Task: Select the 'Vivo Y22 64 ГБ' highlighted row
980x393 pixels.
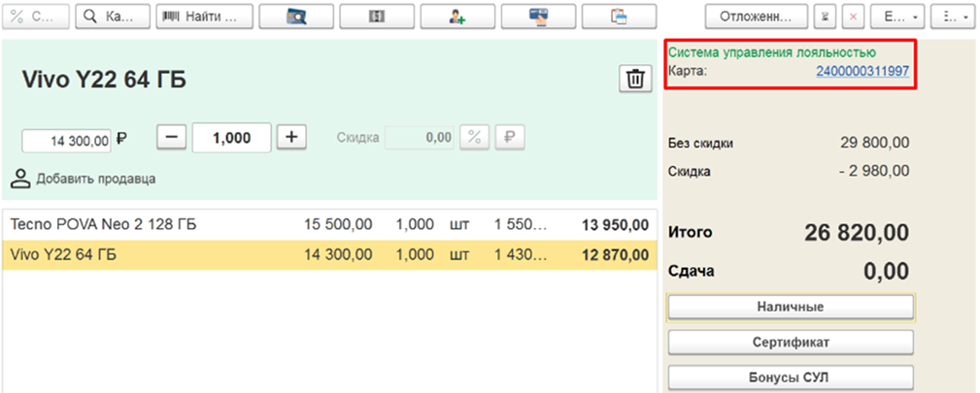Action: coord(329,255)
